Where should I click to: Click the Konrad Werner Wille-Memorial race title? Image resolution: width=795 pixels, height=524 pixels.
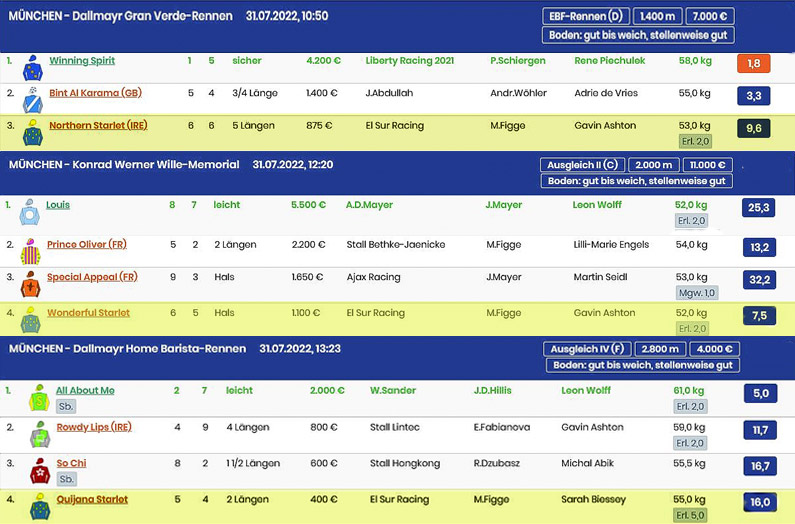click(x=156, y=165)
